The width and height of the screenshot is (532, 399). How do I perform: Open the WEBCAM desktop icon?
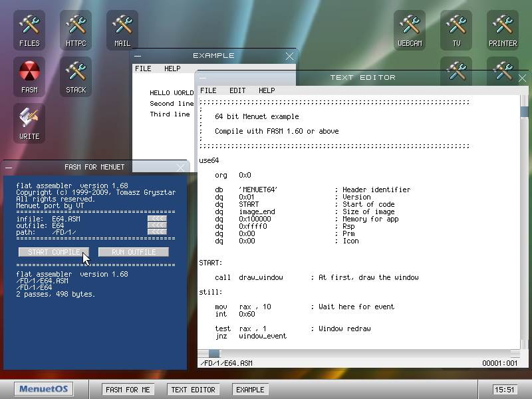click(x=410, y=30)
